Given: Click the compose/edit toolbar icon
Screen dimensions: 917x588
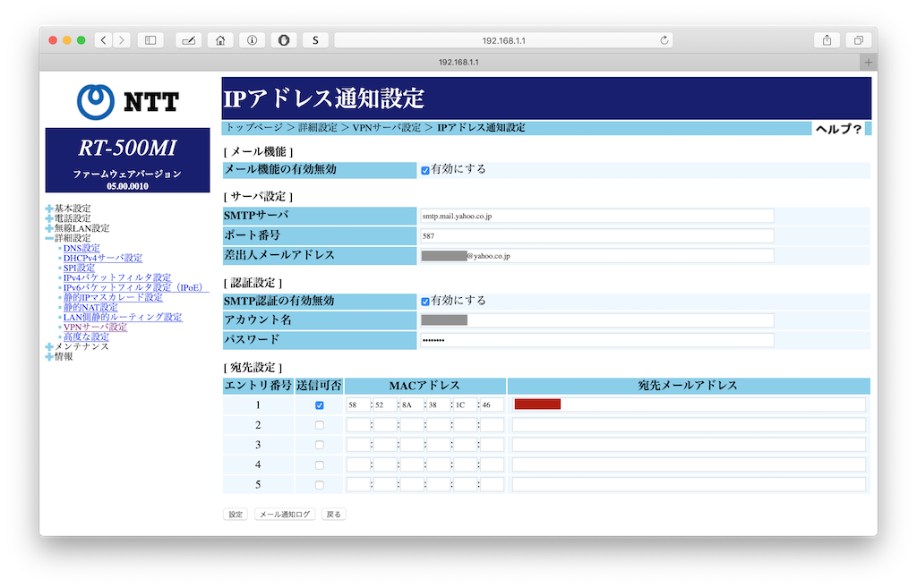Looking at the screenshot, I should pos(189,39).
